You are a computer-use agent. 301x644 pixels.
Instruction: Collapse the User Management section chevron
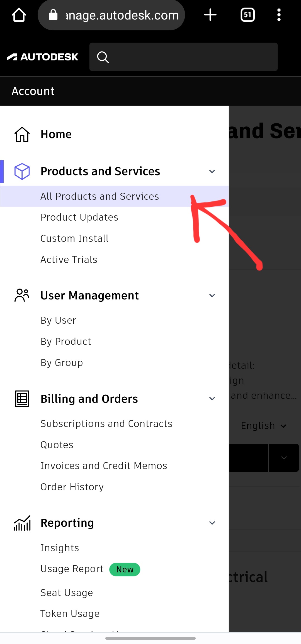(212, 296)
